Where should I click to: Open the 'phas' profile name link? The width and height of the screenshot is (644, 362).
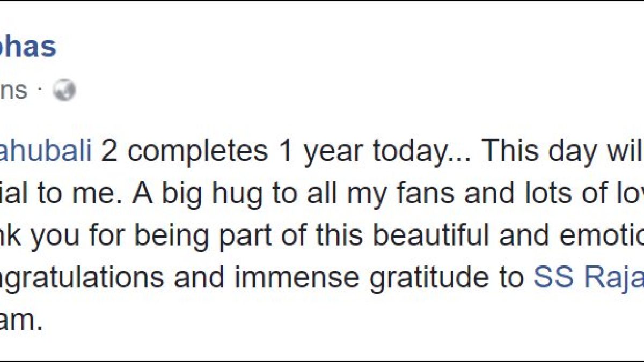pos(28,46)
